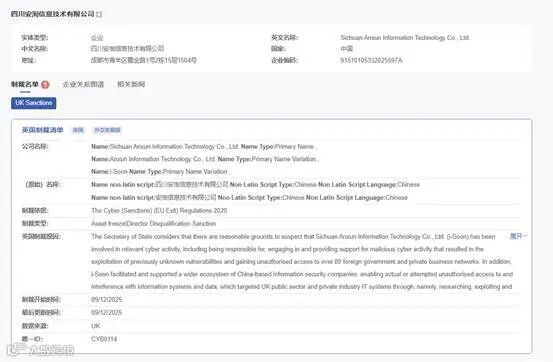Screen dimensions: 553x362
Task: Select the code 91510105332025697A
Action: tap(371, 60)
